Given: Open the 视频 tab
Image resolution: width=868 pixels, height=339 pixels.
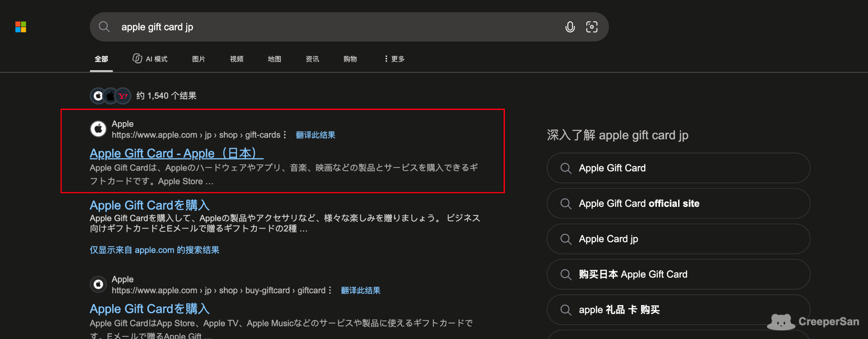Looking at the screenshot, I should [x=236, y=59].
